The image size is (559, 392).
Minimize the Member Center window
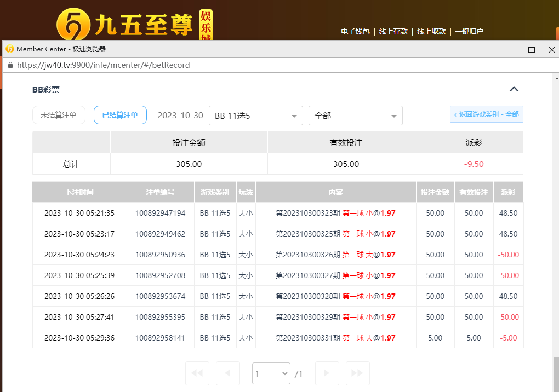coord(511,49)
